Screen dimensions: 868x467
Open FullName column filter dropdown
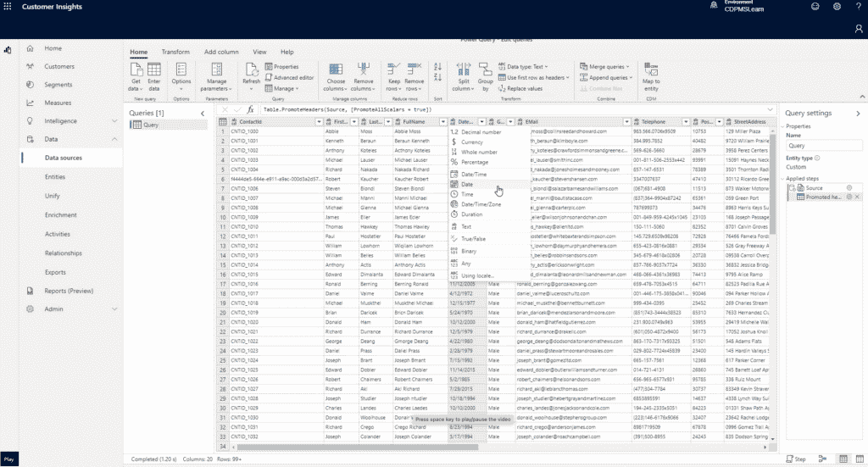click(x=442, y=122)
